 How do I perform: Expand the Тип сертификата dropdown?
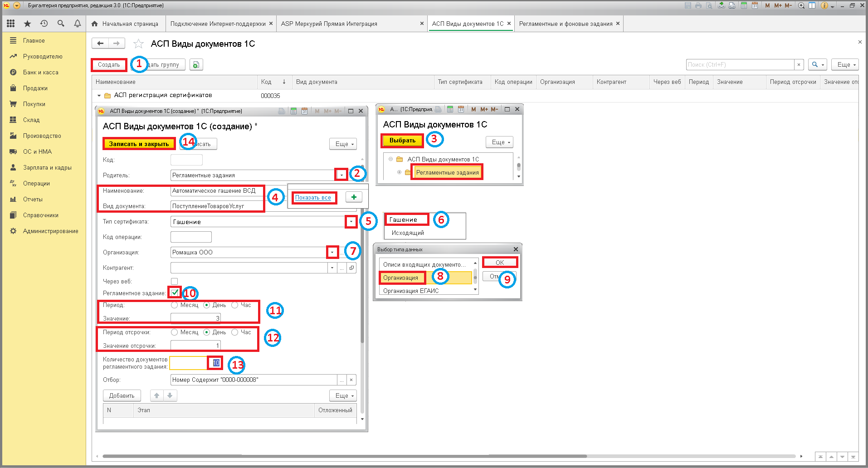(351, 222)
